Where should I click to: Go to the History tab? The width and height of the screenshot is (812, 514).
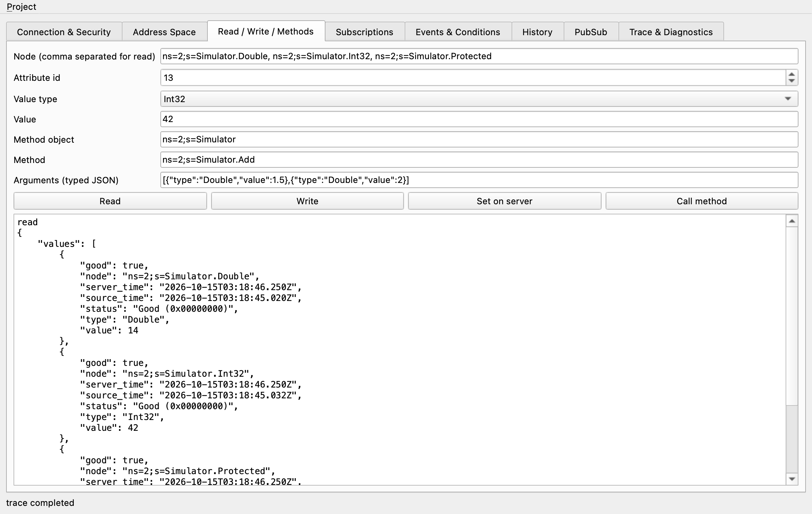point(537,32)
